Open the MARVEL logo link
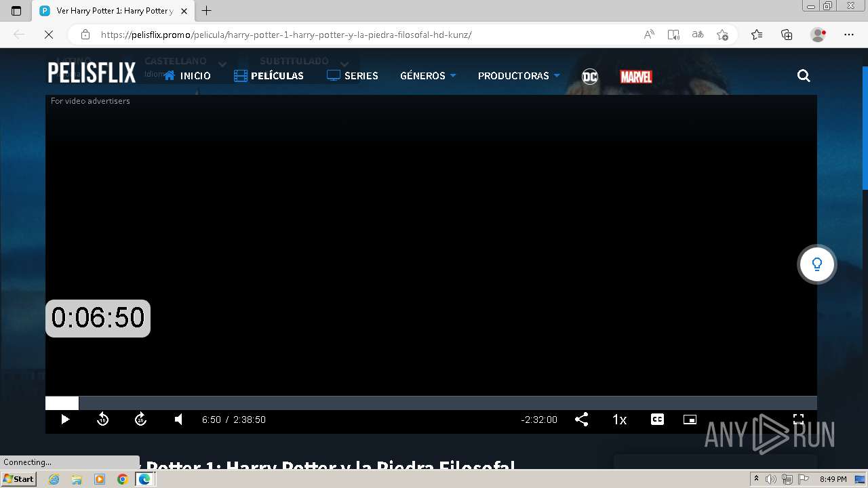Screen dimensions: 868x488 (x=636, y=77)
